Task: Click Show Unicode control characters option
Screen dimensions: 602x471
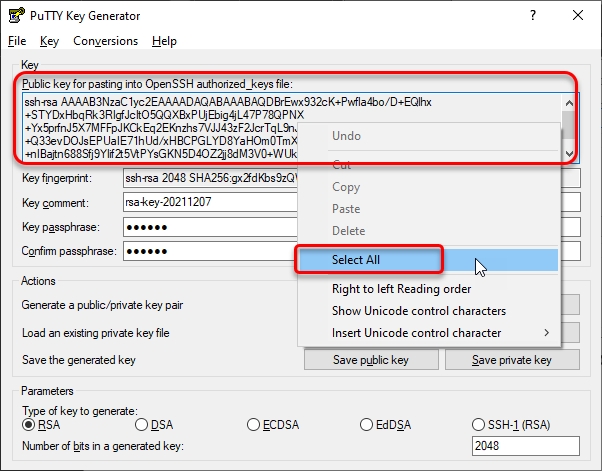Action: 419,311
